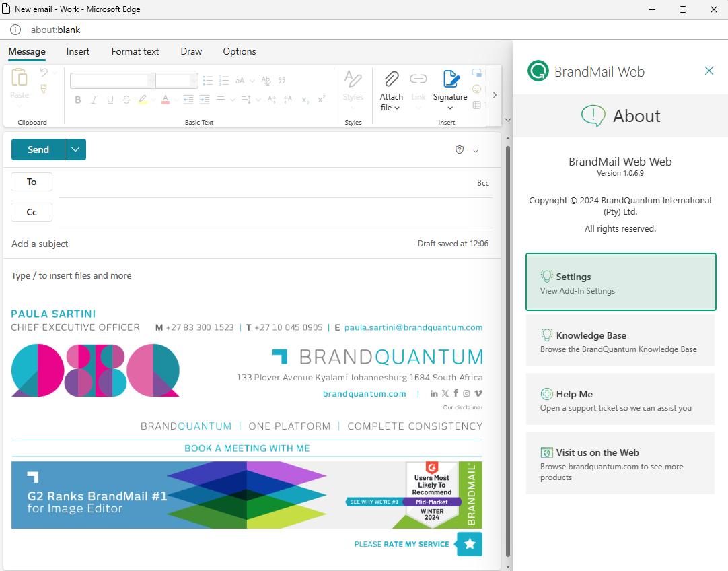The width and height of the screenshot is (728, 571).
Task: Click Book a meeting with me link
Action: click(x=247, y=448)
